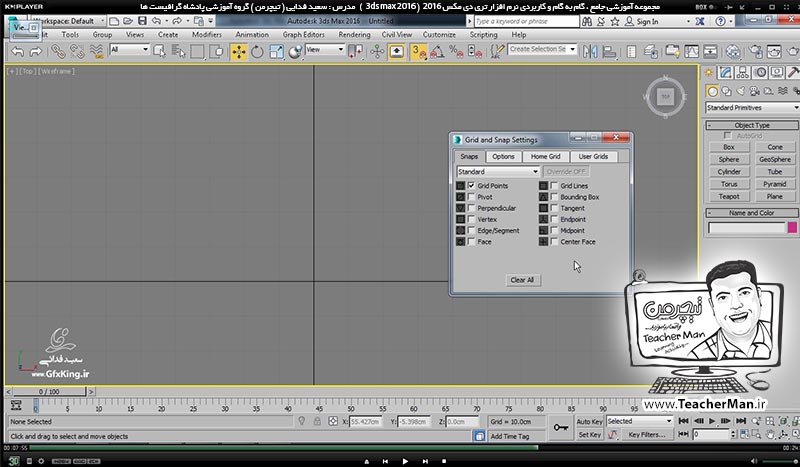
Task: Toggle Window/Crossing selection icon
Action: (217, 52)
